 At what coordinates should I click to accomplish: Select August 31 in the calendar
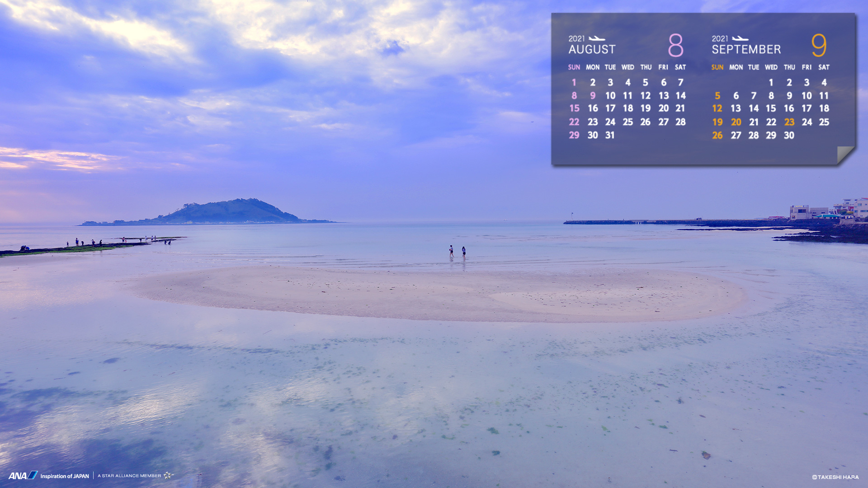[610, 135]
